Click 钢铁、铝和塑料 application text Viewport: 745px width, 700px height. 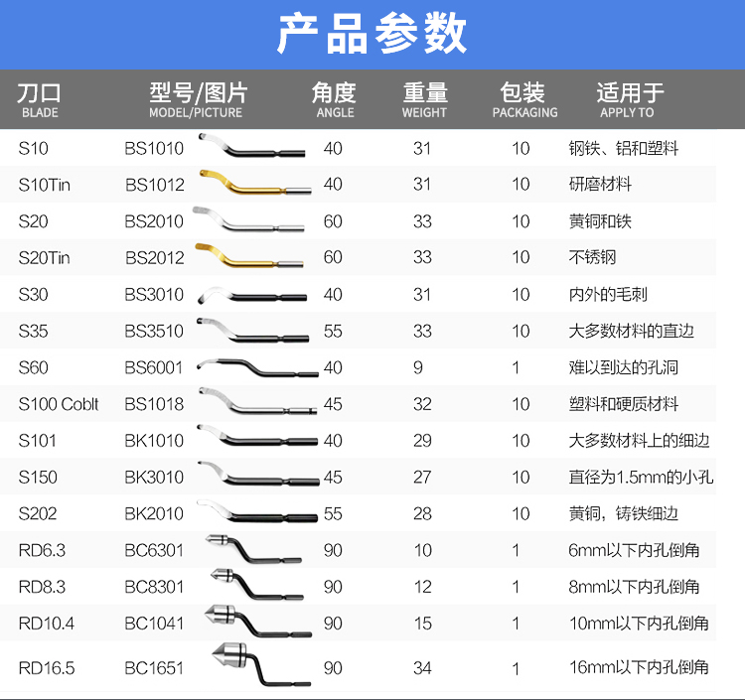coord(624,148)
